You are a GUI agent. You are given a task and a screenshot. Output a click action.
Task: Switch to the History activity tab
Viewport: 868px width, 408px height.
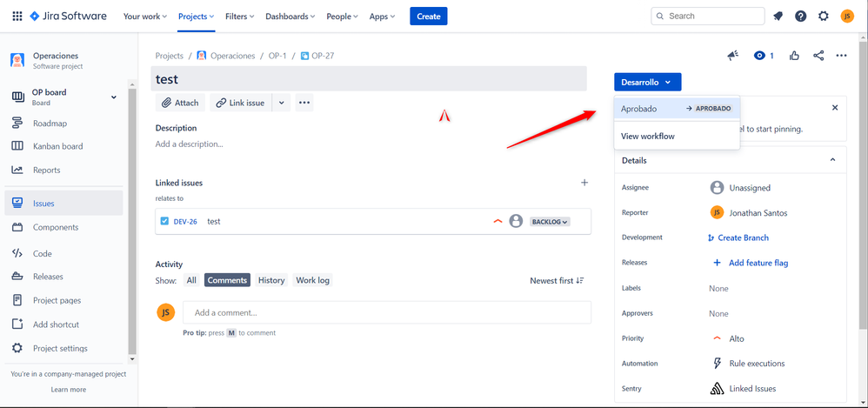(x=271, y=280)
